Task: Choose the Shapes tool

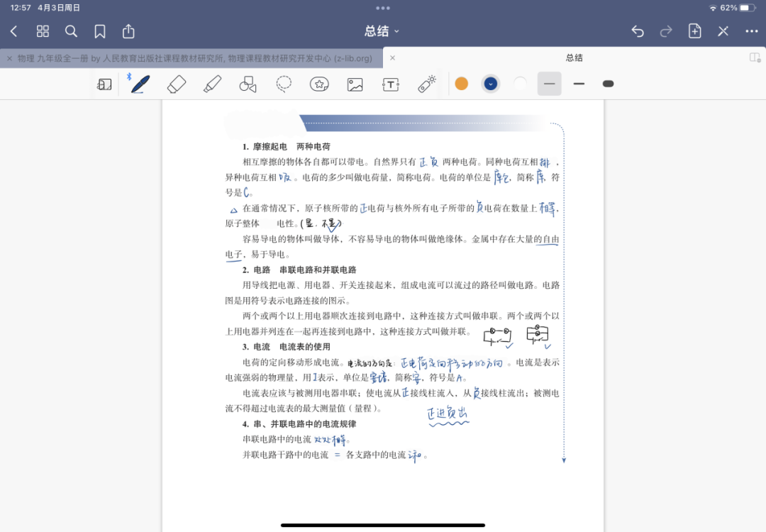Action: [248, 84]
